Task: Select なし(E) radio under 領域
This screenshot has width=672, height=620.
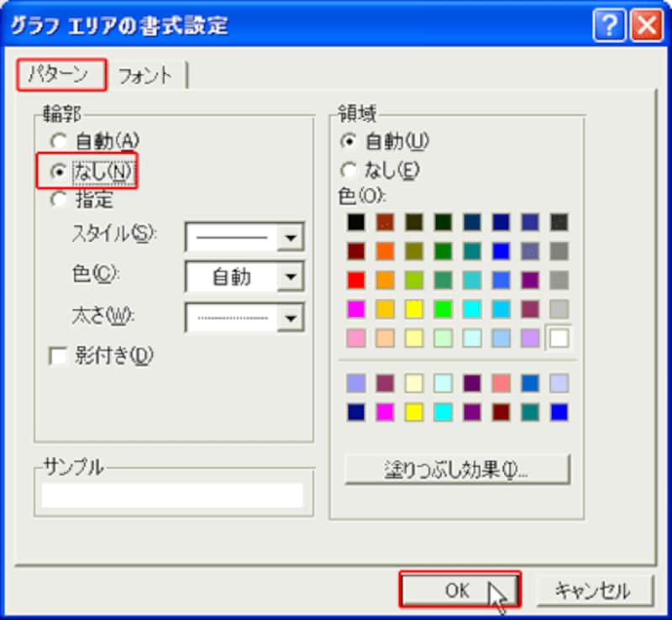Action: 349,171
